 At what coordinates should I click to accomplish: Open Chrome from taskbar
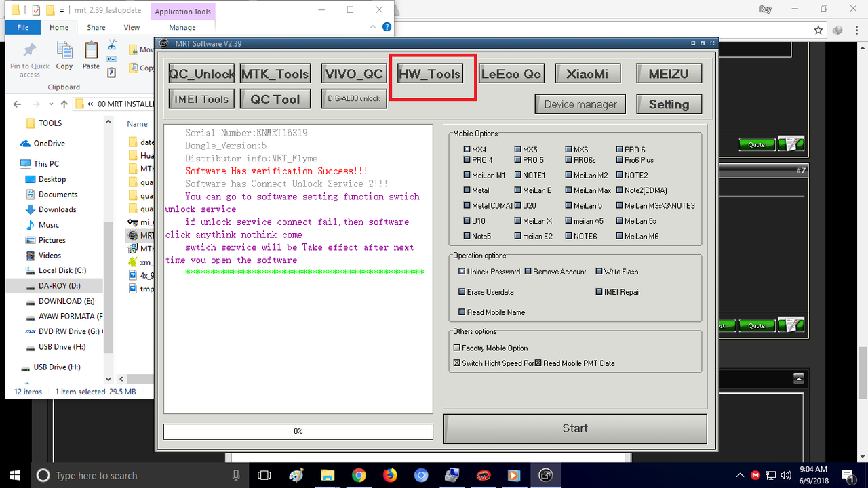click(x=359, y=475)
